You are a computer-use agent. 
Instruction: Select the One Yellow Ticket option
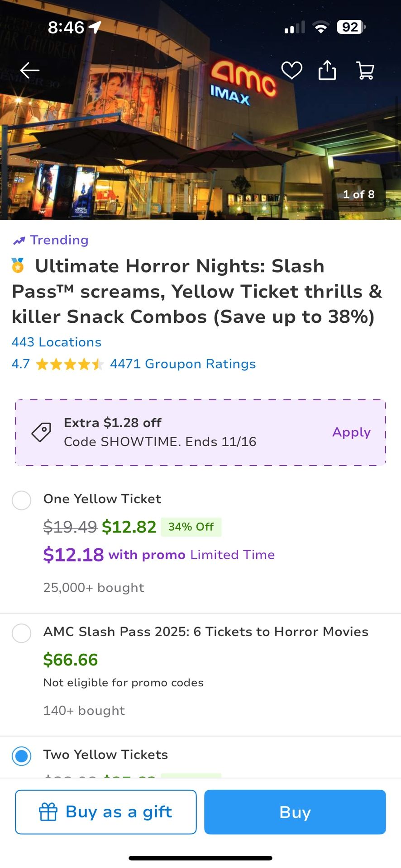coord(21,500)
